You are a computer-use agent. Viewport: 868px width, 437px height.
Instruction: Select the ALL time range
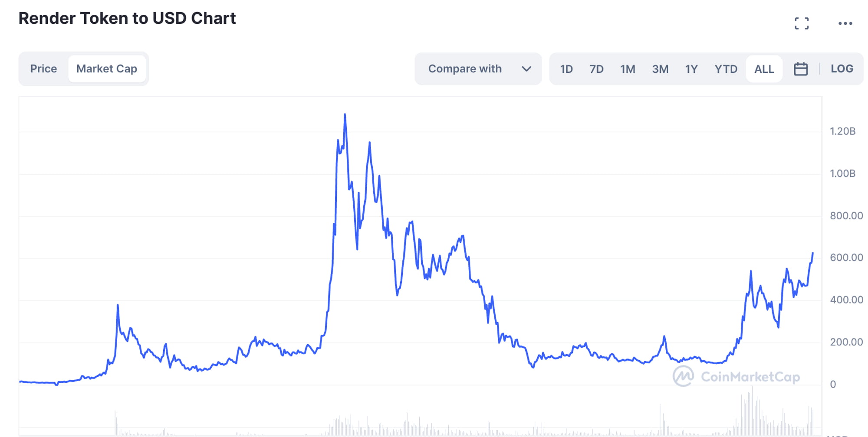(764, 69)
